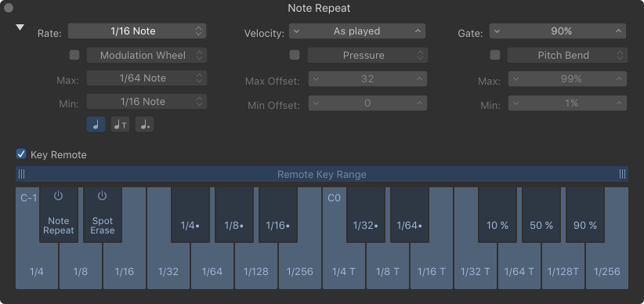Click the right Remote Key Range handle
The height and width of the screenshot is (304, 644).
coord(622,174)
